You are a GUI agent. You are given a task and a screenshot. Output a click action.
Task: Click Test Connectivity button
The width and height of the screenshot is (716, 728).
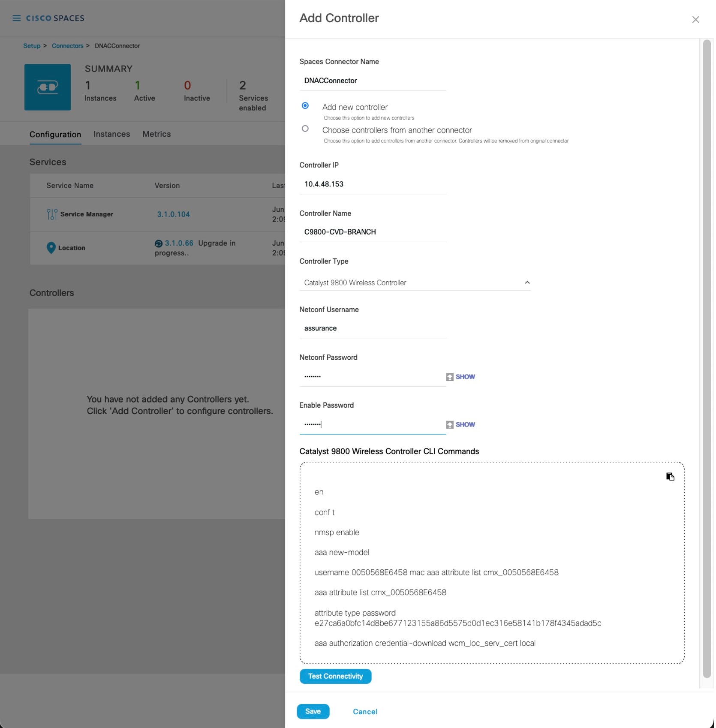click(x=336, y=677)
